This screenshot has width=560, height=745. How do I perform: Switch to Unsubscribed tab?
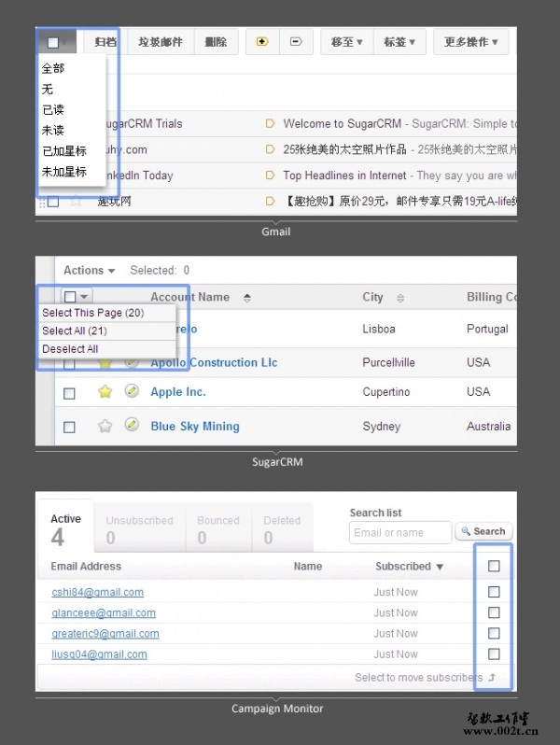click(140, 528)
